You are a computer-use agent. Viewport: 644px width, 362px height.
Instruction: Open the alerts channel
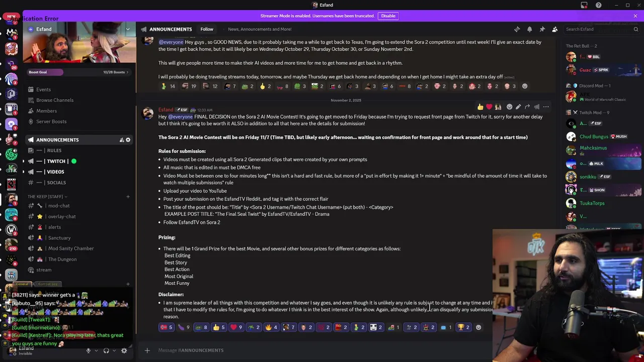point(79,227)
